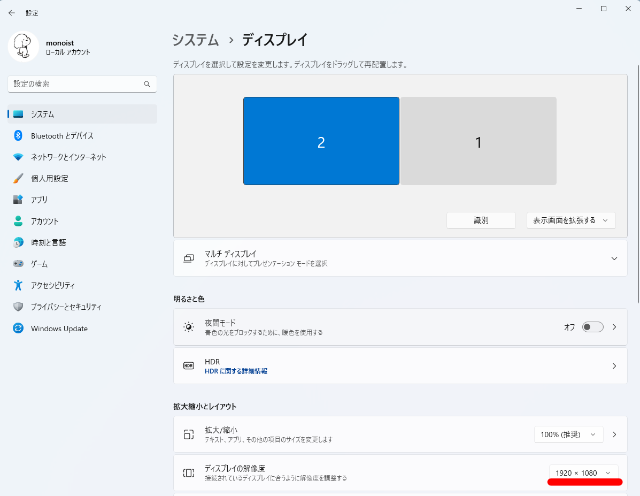This screenshot has width=640, height=496.
Task: Open the 1920 × 1080 resolution dropdown
Action: [584, 473]
